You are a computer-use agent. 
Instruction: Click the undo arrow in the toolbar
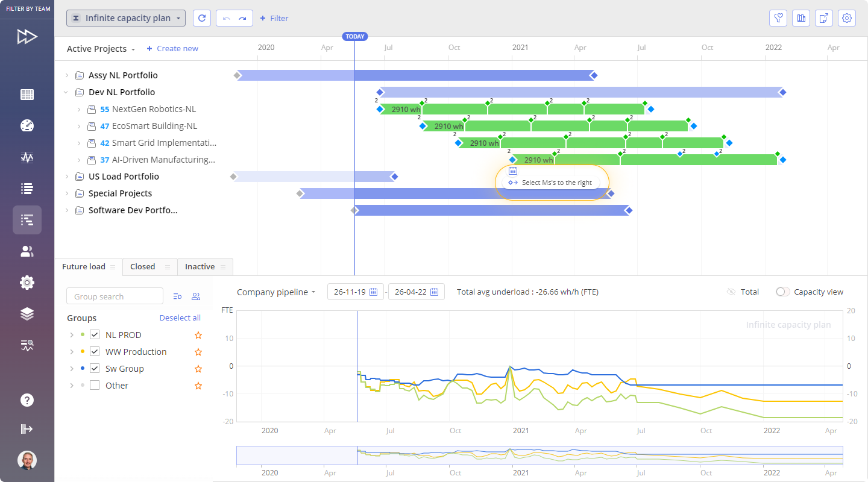coord(227,19)
